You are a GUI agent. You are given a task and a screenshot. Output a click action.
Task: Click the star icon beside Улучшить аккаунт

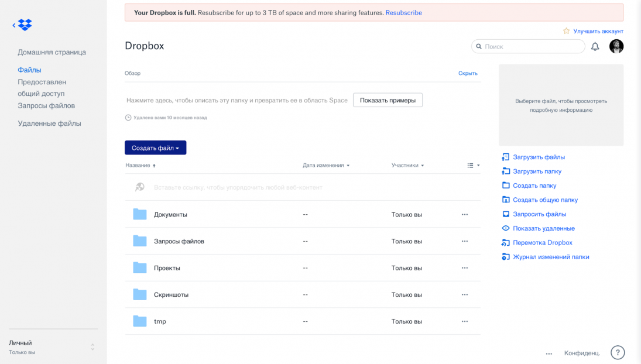click(566, 31)
